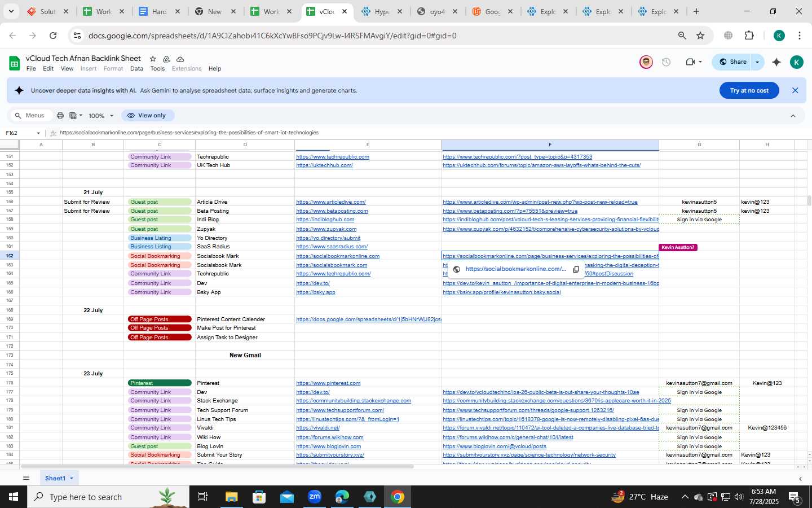Screen dimensions: 812x508
Task: Click Try at no cost button
Action: point(749,90)
